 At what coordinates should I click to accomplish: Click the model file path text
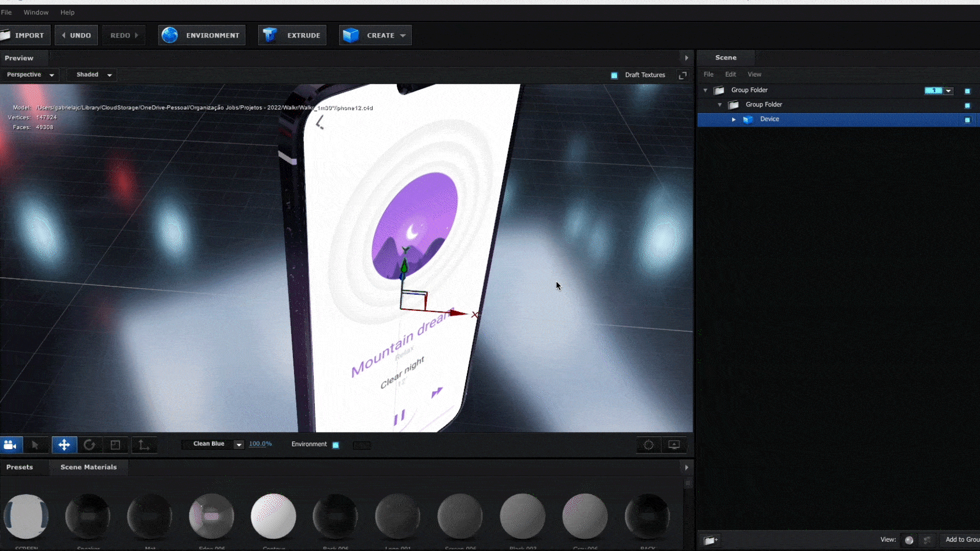204,108
